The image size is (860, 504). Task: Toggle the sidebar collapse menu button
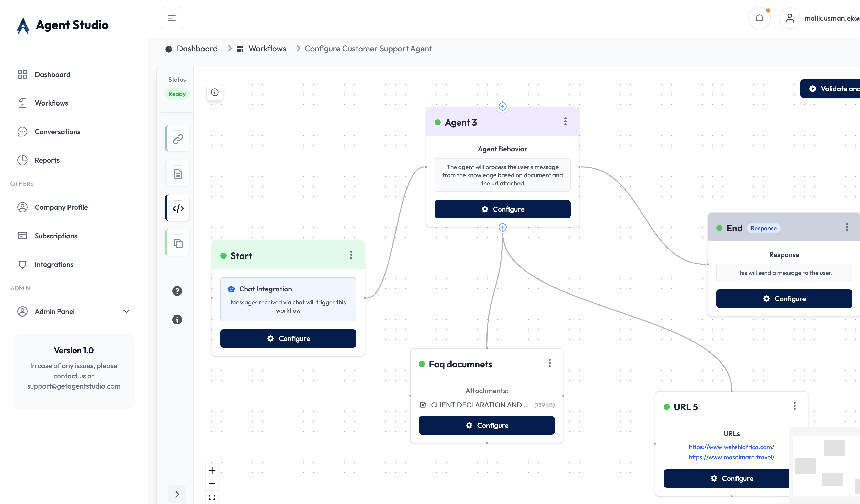(x=172, y=18)
